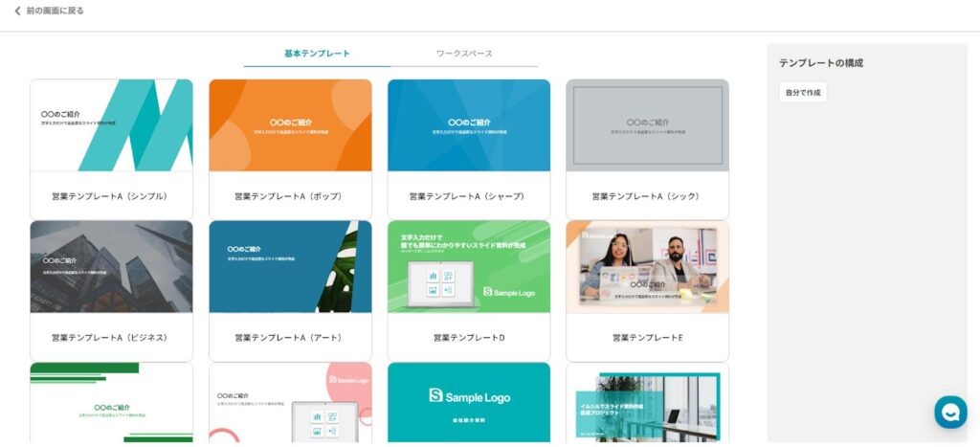Choose the orange 営業テンプレートA（ポップ） thumbnail

290,125
